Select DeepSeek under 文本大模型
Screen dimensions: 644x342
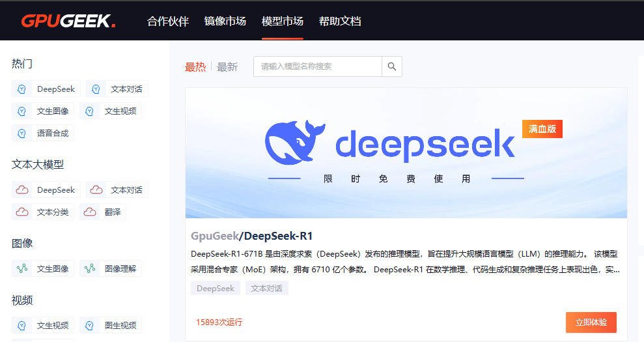point(46,190)
